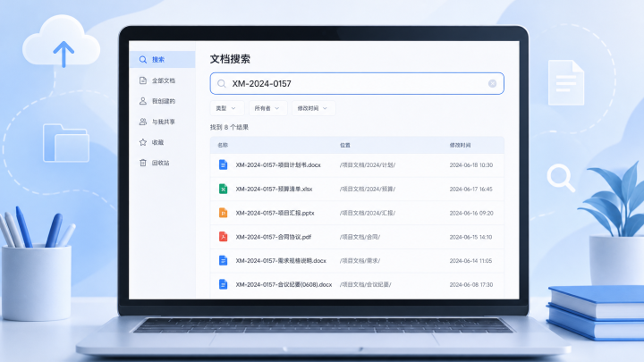Click the 文档搜索 page title
The width and height of the screenshot is (644, 362).
230,59
